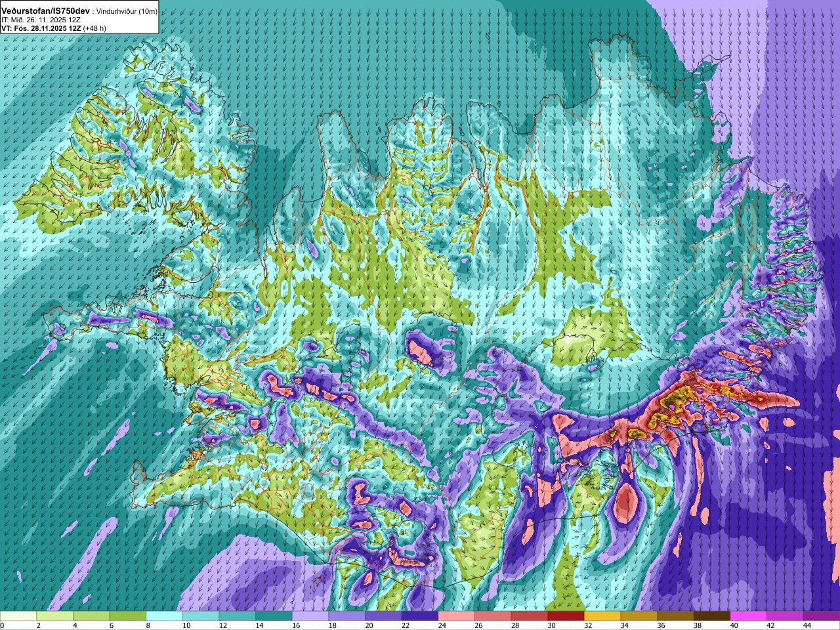Select the light green 2–4 legend swatch
This screenshot has height=630, width=840.
[55, 616]
